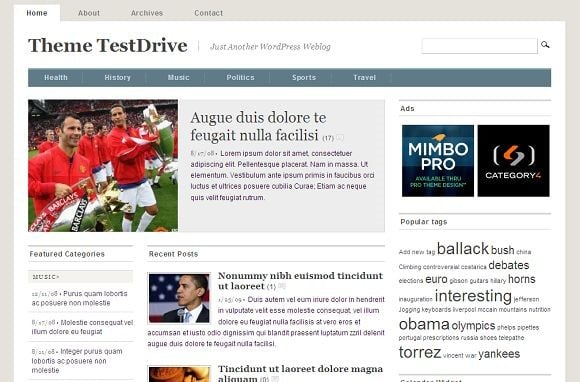Click the phelps tag
The width and height of the screenshot is (580, 382).
pyautogui.click(x=506, y=328)
